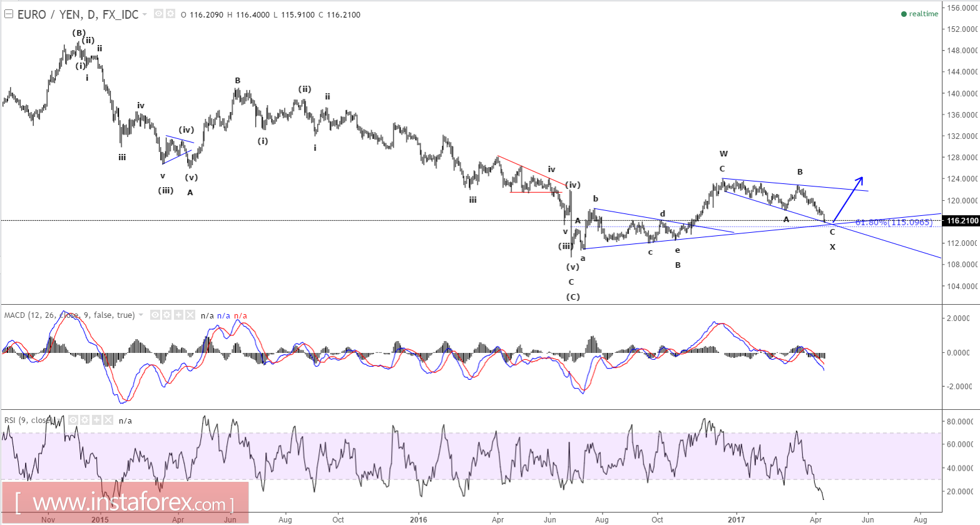Click the plus icon beside RSI
Image resolution: width=980 pixels, height=525 pixels.
(x=96, y=420)
